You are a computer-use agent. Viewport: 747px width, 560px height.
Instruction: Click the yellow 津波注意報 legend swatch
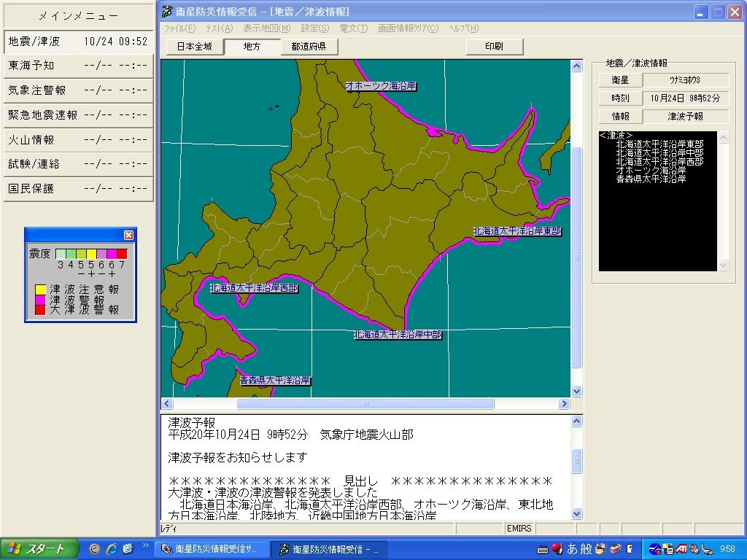(x=41, y=289)
